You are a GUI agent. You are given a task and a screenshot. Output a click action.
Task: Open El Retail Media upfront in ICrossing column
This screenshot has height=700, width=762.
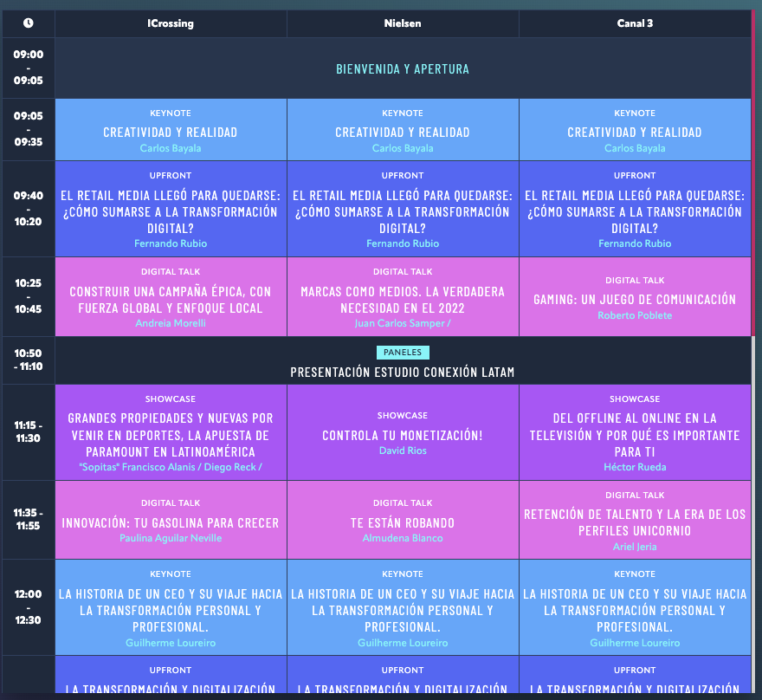171,209
